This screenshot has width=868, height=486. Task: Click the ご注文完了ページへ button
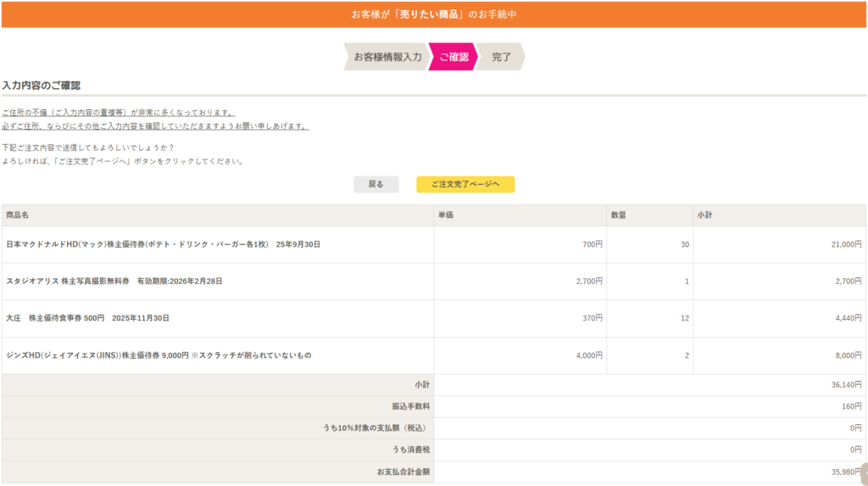(x=465, y=184)
